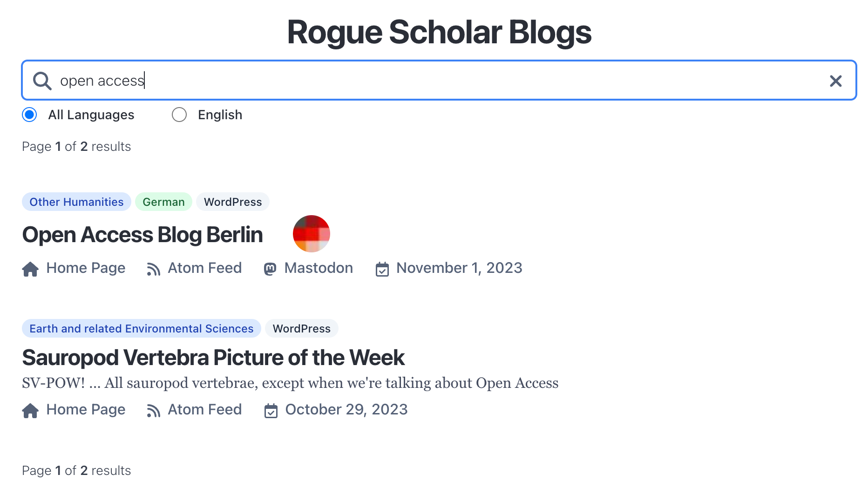Click house icon for Open Access Blog Berlin
The width and height of the screenshot is (868, 488).
coord(30,269)
